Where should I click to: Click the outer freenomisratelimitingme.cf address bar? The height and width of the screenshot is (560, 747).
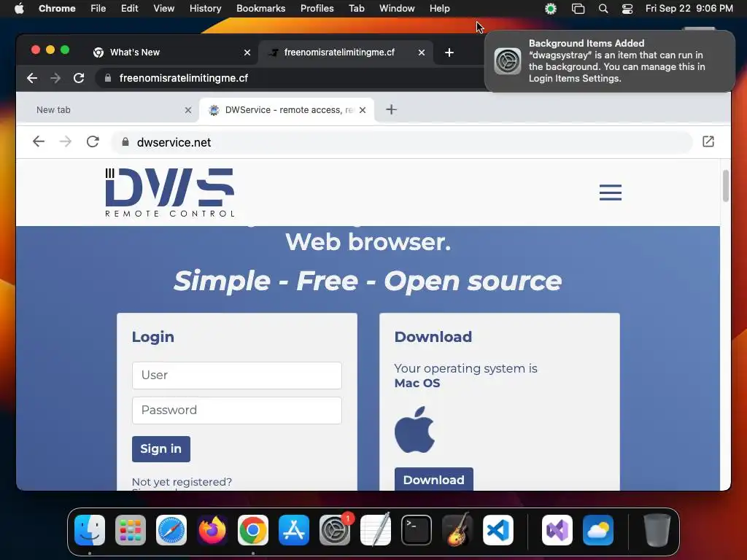point(290,78)
